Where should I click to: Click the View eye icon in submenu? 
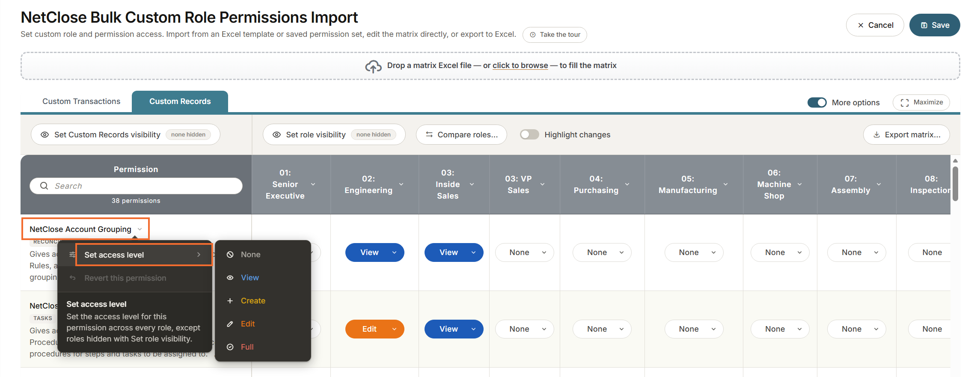pos(230,278)
